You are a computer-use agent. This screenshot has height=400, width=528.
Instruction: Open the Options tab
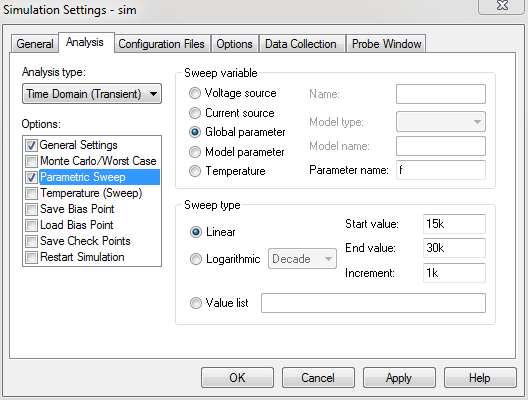(x=235, y=44)
